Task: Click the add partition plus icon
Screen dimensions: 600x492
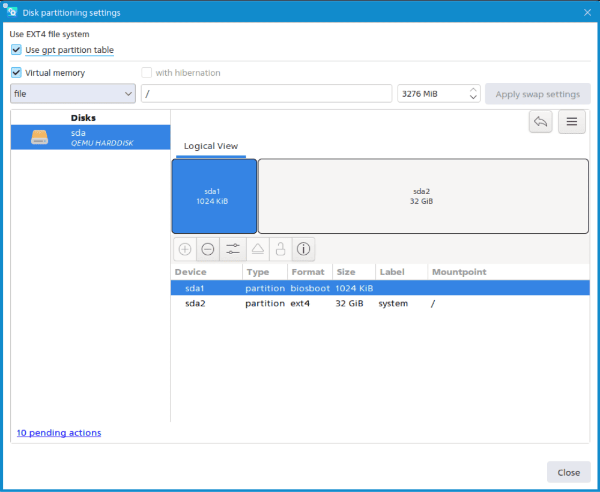Action: [185, 249]
